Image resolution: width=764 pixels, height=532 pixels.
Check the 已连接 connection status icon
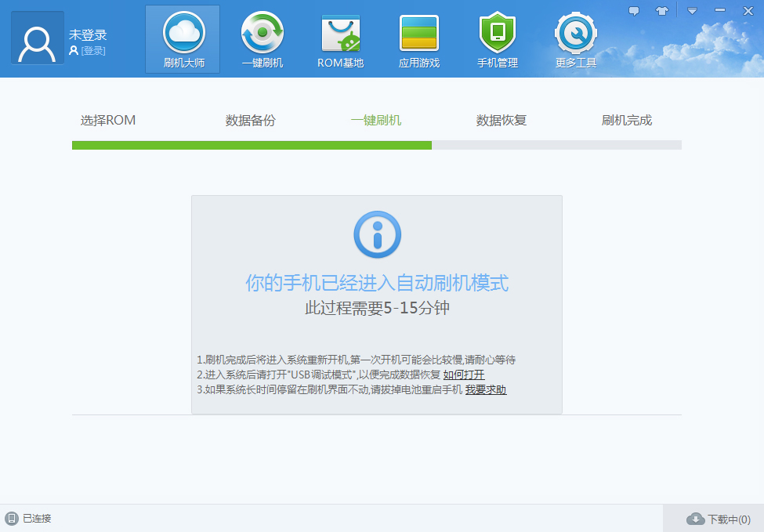tap(12, 518)
